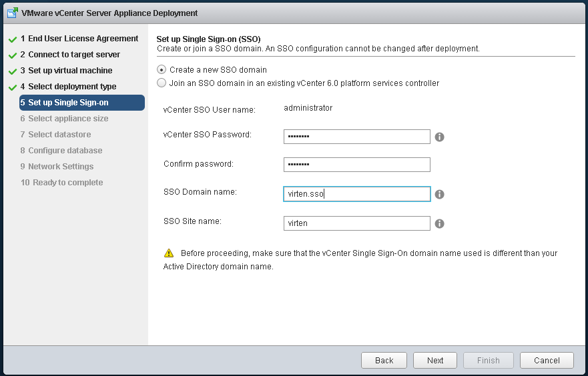Click 'Set up Single Sign-on (SSO)' heading

[x=208, y=39]
